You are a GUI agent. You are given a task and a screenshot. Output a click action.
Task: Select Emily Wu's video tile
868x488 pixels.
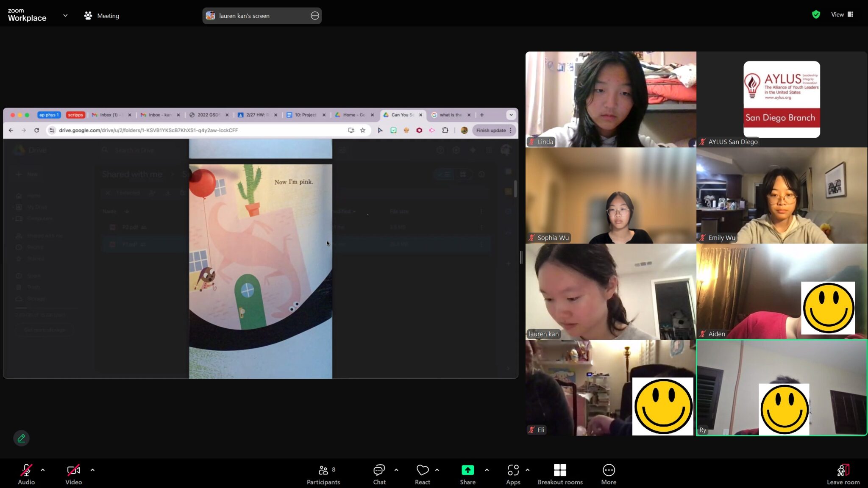[x=782, y=195]
